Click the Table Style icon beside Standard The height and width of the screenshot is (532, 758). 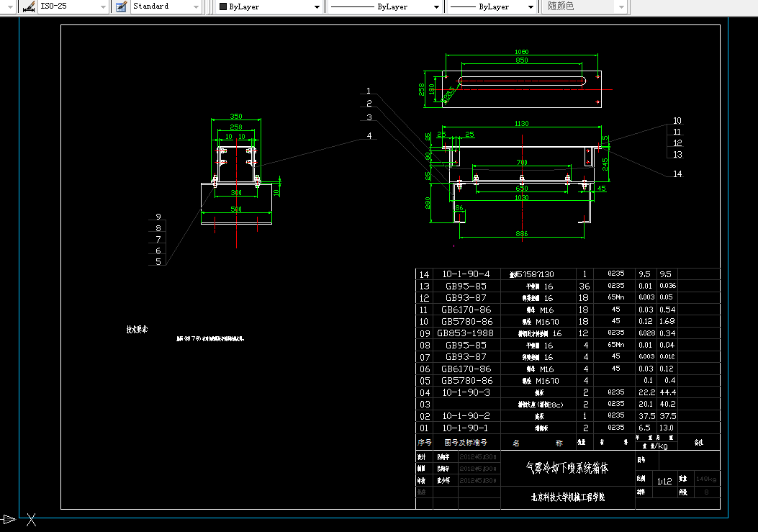click(x=120, y=6)
